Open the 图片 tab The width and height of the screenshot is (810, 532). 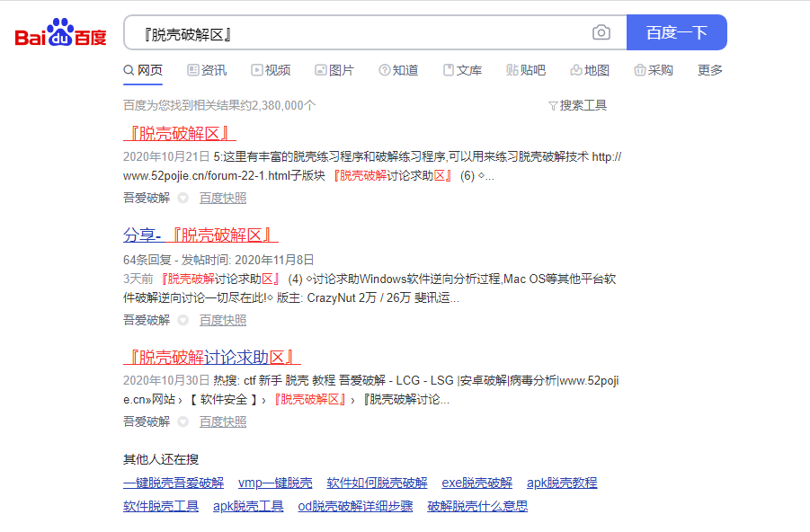coord(334,70)
